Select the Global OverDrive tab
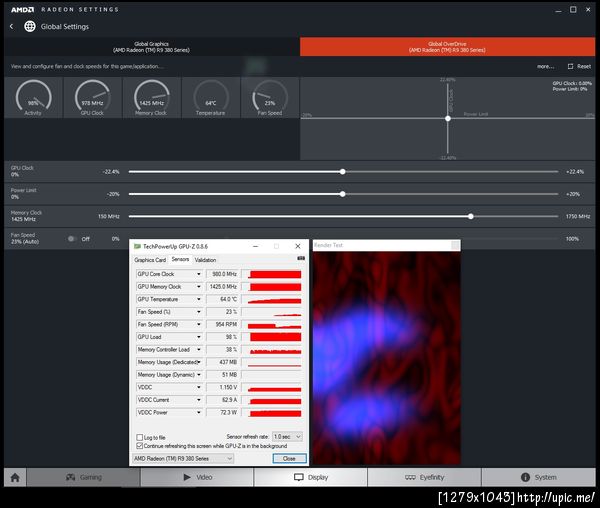The width and height of the screenshot is (600, 508). pyautogui.click(x=447, y=47)
